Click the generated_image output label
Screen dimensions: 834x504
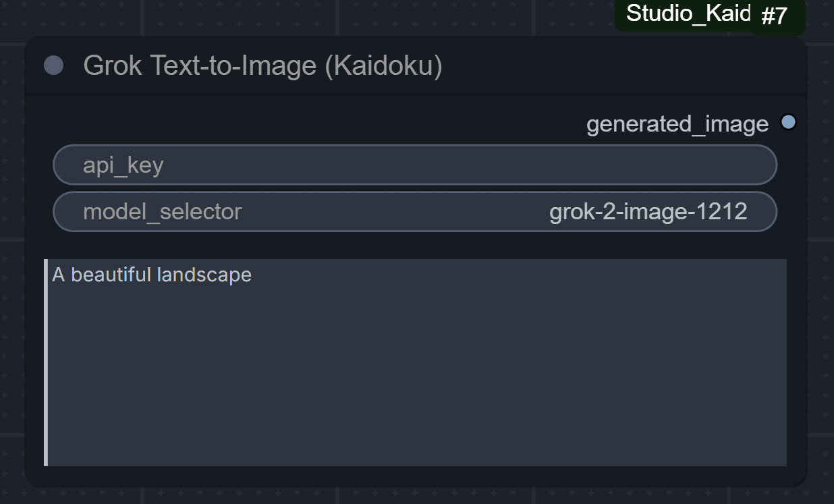pos(677,124)
